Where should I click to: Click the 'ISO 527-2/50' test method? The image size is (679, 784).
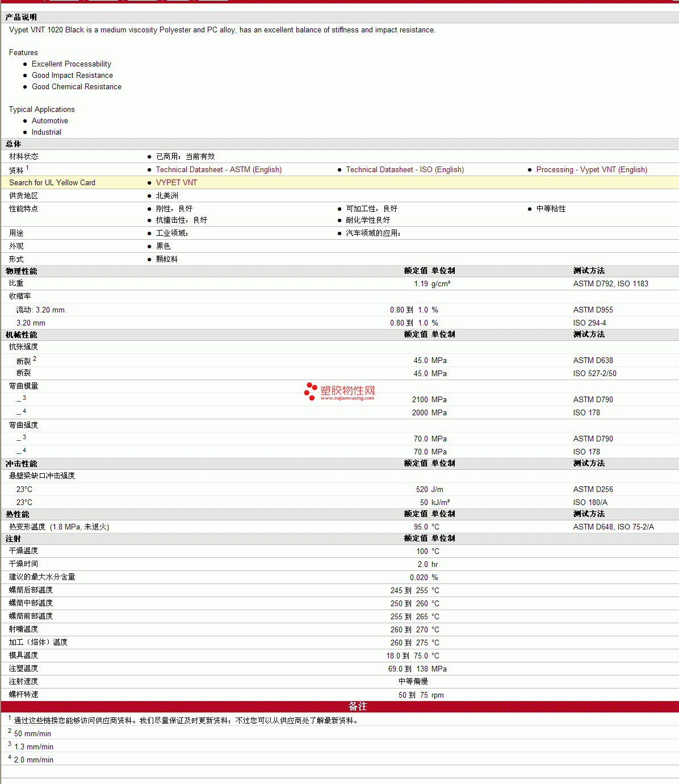pyautogui.click(x=595, y=373)
